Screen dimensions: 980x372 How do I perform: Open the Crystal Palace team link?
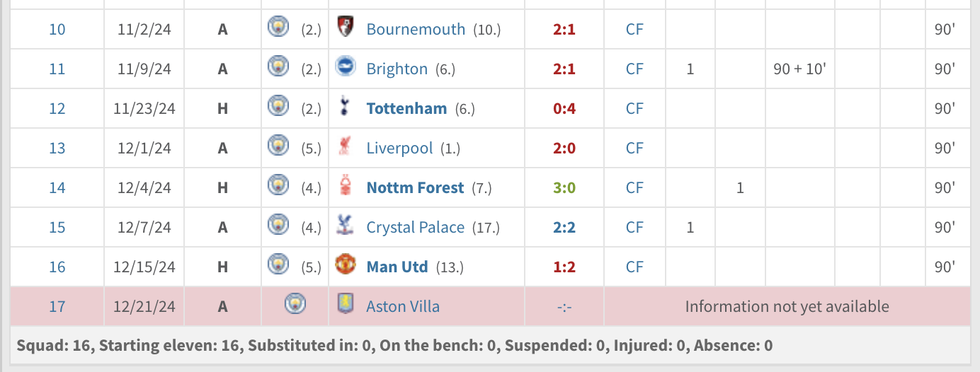[416, 228]
